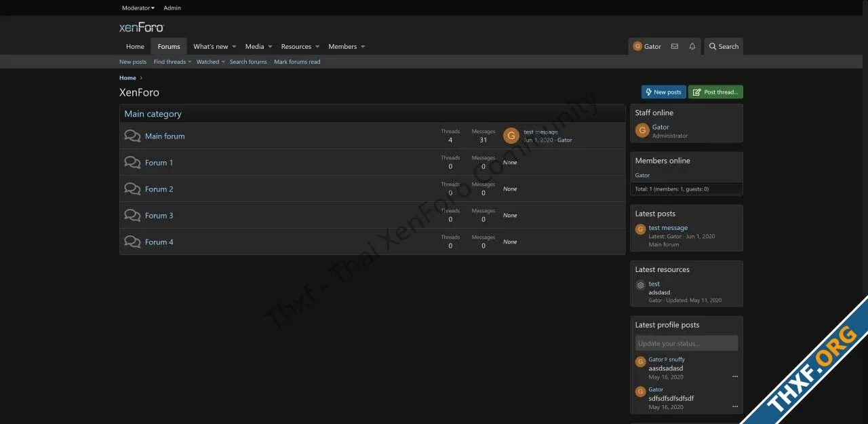
Task: Click the Forum 3 speech-bubble icon
Action: pyautogui.click(x=132, y=215)
